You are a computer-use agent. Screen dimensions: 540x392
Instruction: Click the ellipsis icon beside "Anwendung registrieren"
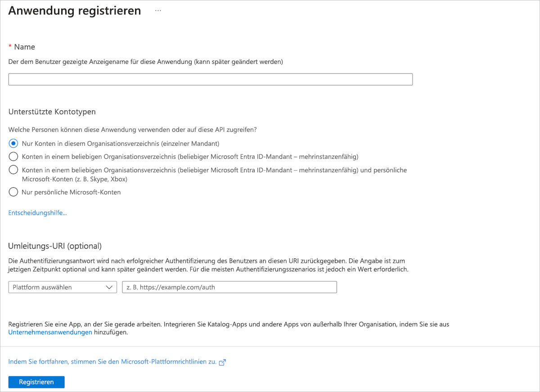point(157,10)
